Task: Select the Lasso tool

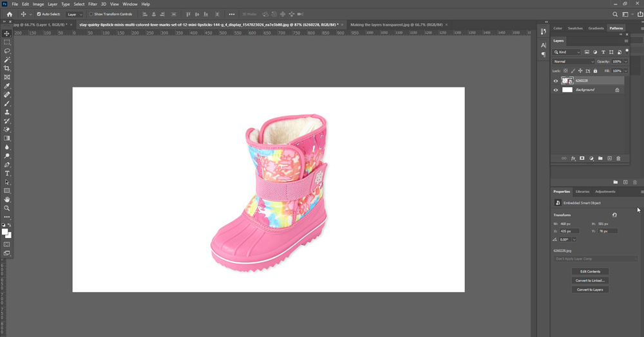Action: click(x=7, y=51)
